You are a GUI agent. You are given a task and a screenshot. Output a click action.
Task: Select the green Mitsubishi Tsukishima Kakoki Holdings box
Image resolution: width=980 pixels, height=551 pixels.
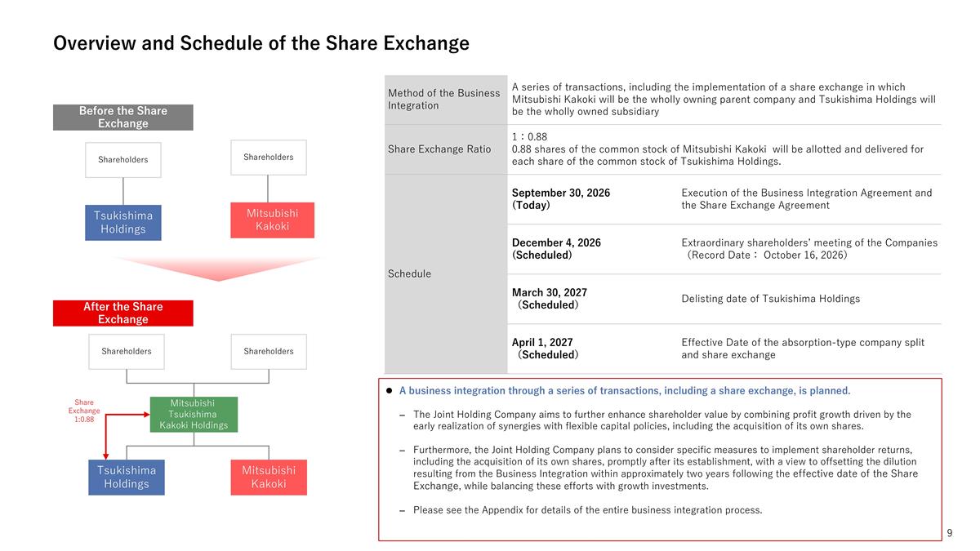tap(193, 414)
